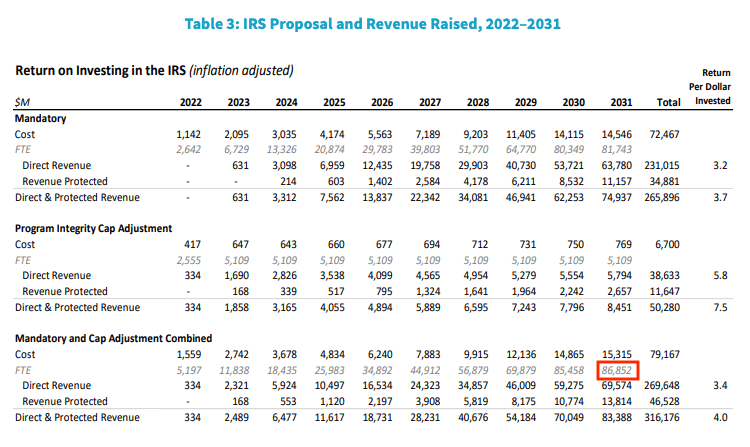Click the 2027 revenue protected "3,908"
The width and height of the screenshot is (750, 447).
click(428, 402)
